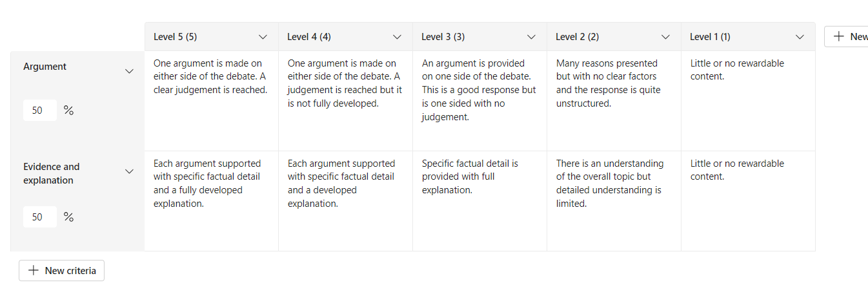Click the Evidence and explanation title text
The width and height of the screenshot is (868, 298).
(x=52, y=173)
